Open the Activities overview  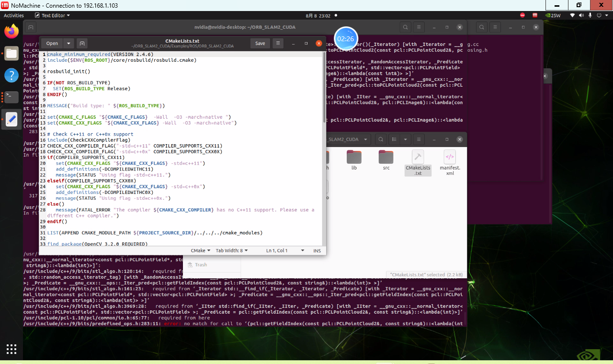point(14,15)
